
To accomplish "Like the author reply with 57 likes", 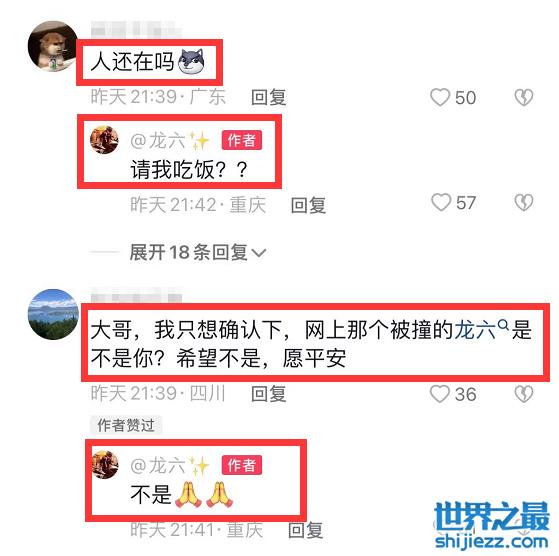I will (441, 202).
